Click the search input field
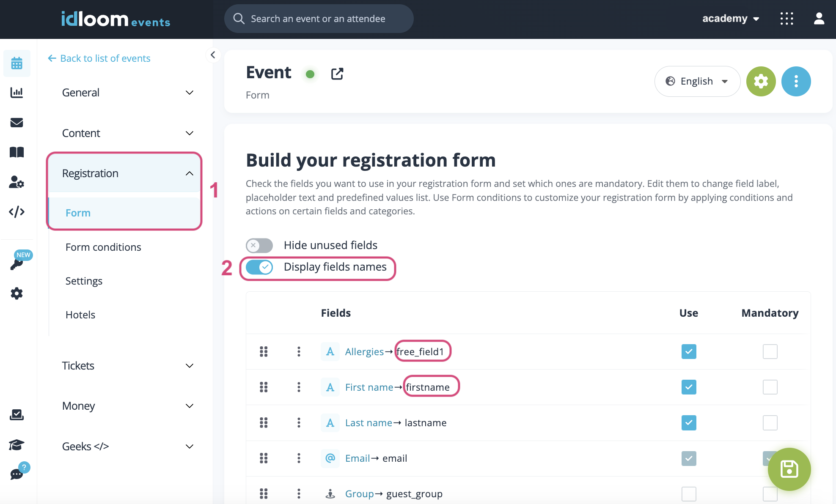 click(x=319, y=18)
